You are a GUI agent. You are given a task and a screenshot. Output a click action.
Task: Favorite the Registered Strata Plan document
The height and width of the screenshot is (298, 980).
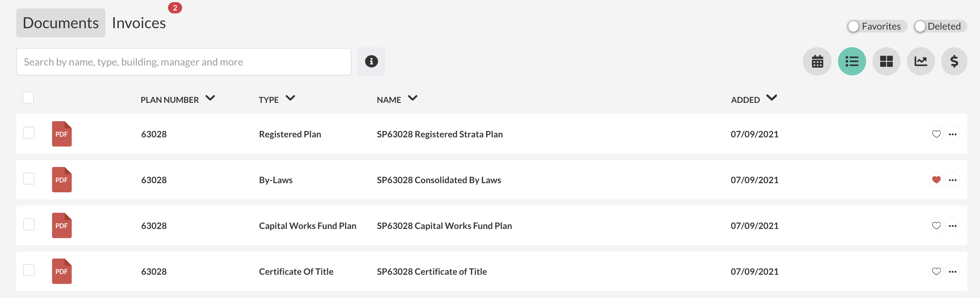(x=936, y=134)
